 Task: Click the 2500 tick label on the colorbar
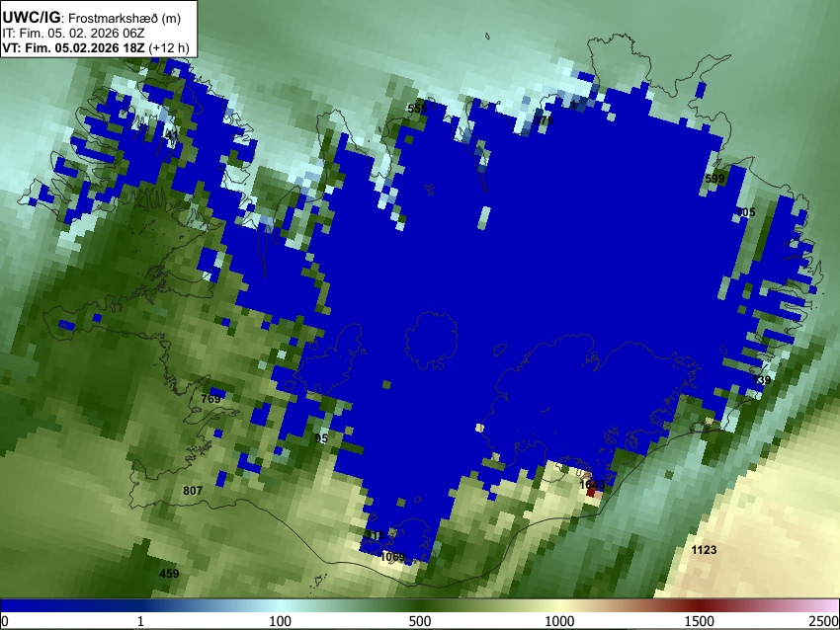(824, 621)
